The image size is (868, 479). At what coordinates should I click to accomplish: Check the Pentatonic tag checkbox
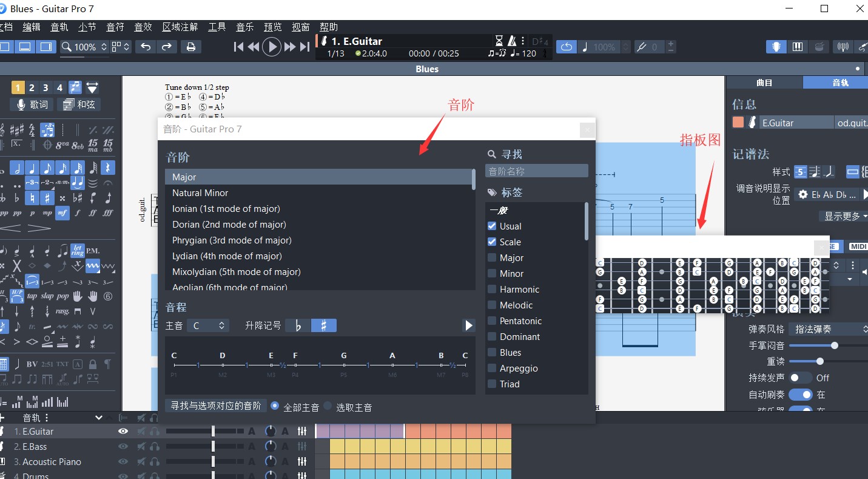tap(492, 321)
